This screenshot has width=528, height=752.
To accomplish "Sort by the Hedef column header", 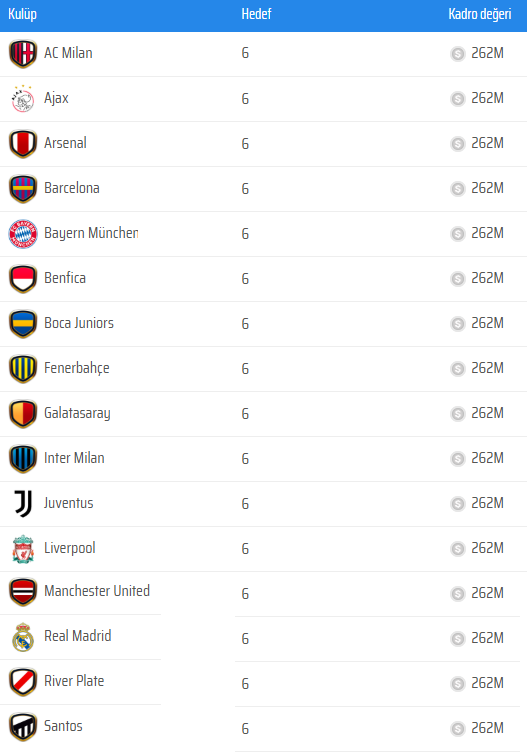I will coord(256,14).
